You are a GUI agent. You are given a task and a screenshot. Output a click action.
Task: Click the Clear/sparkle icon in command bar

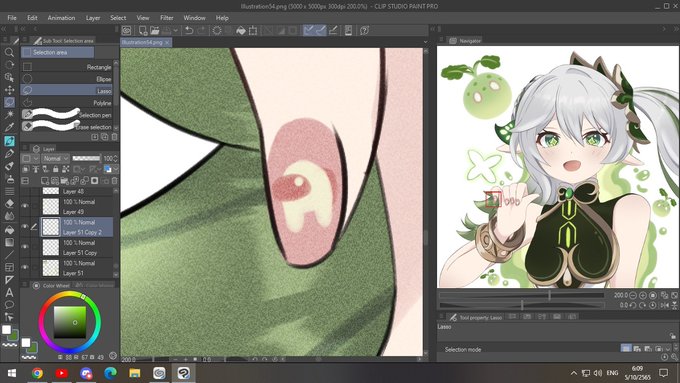pyautogui.click(x=217, y=30)
